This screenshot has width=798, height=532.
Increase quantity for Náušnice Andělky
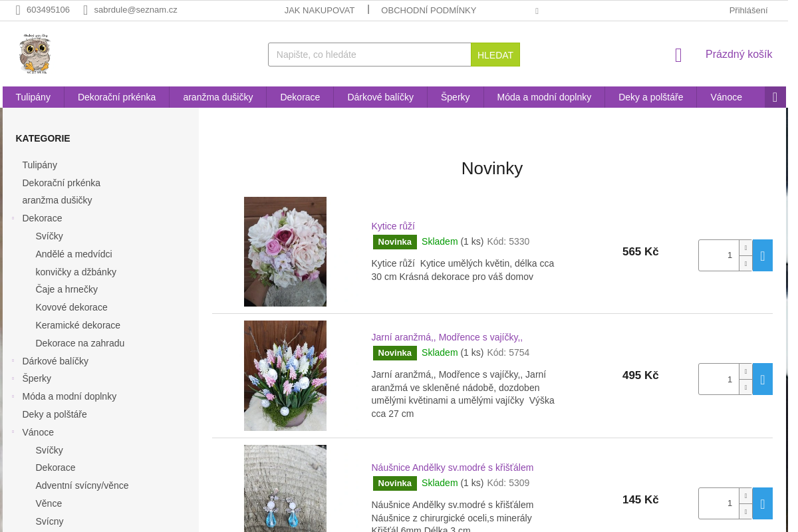[x=745, y=495]
